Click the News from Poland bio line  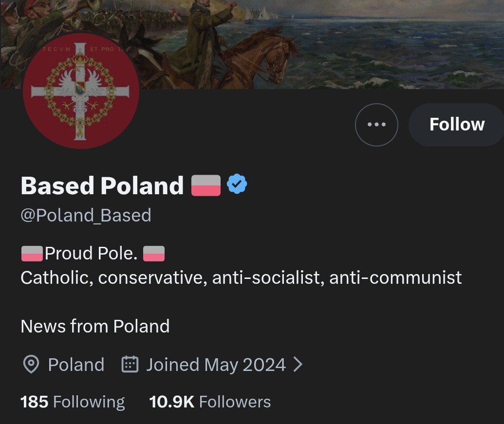click(95, 326)
